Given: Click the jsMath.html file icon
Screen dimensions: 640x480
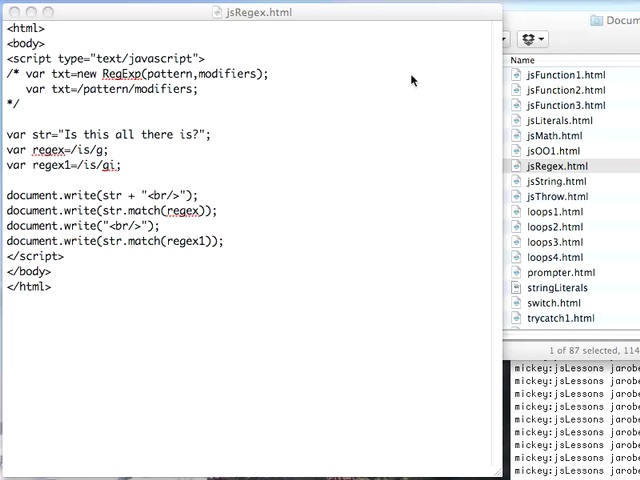Looking at the screenshot, I should pyautogui.click(x=516, y=136).
